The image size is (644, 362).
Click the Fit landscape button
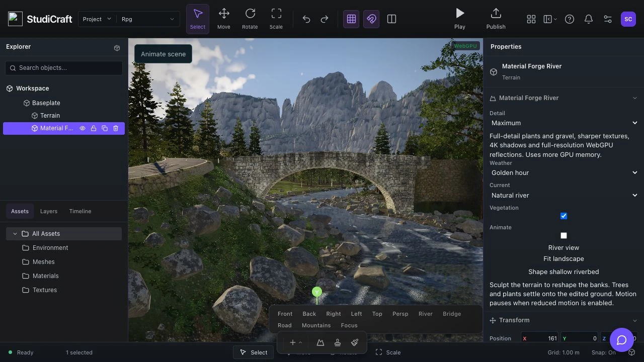pyautogui.click(x=563, y=259)
